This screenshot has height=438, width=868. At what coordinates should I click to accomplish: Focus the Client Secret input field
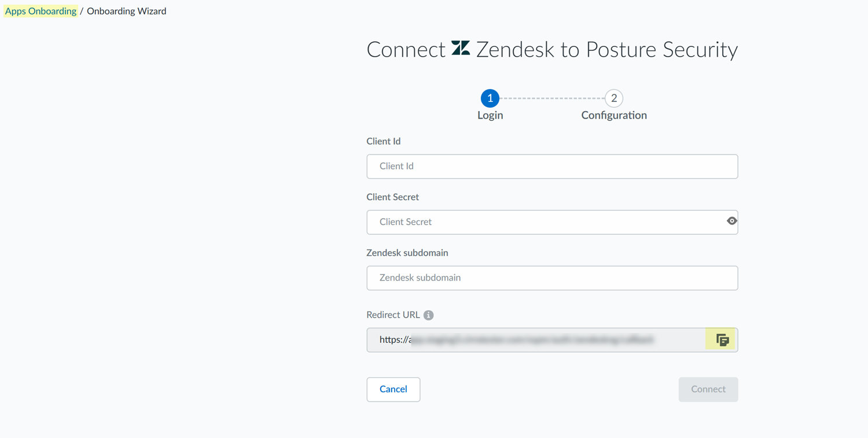[x=544, y=222]
